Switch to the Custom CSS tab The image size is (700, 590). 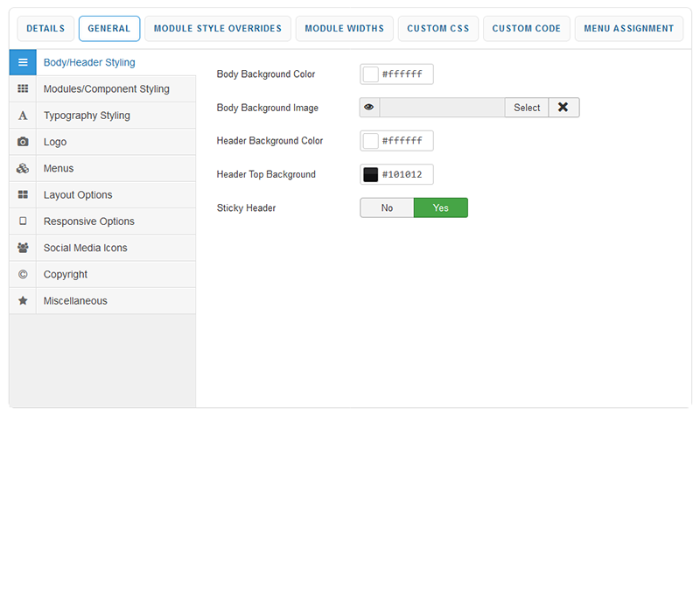coord(437,29)
